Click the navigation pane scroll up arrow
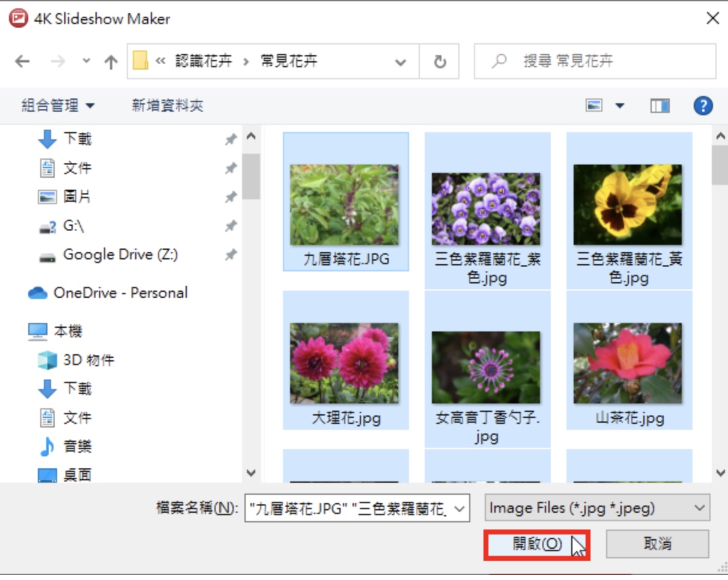728x580 pixels. 251,136
